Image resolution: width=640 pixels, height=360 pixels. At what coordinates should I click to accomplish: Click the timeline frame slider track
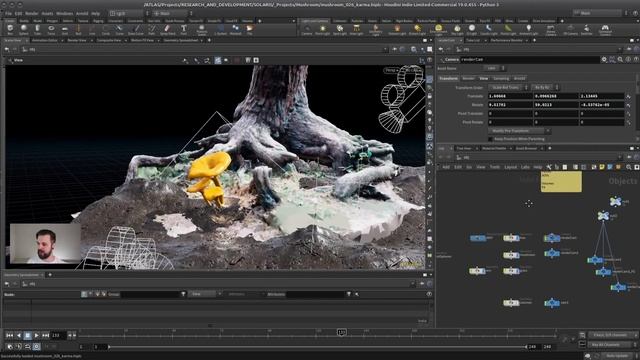(318, 336)
